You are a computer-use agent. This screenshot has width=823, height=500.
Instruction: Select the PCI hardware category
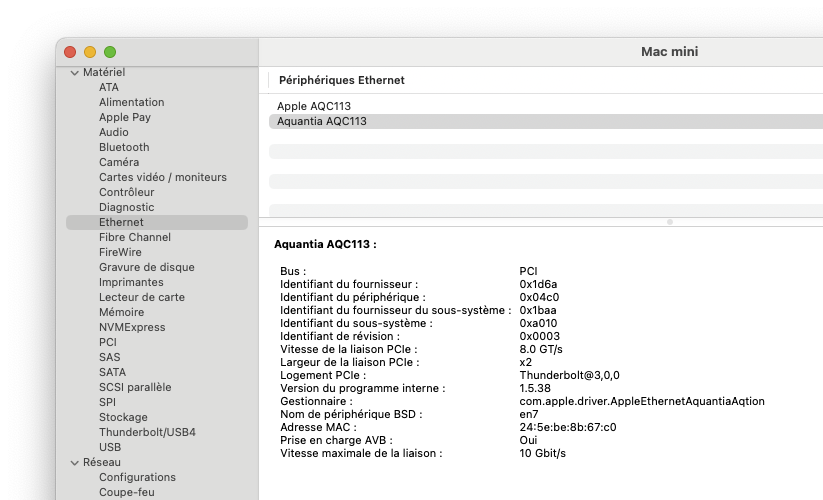(x=108, y=342)
